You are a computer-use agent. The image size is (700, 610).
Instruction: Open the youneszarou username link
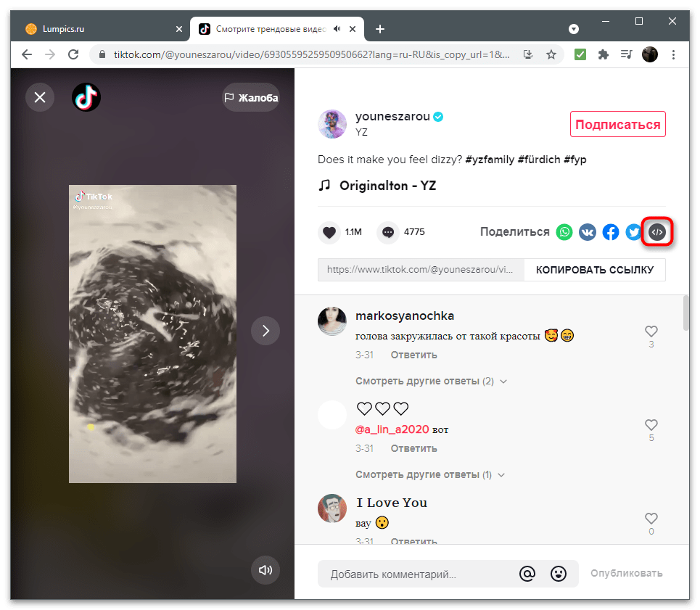coord(392,117)
